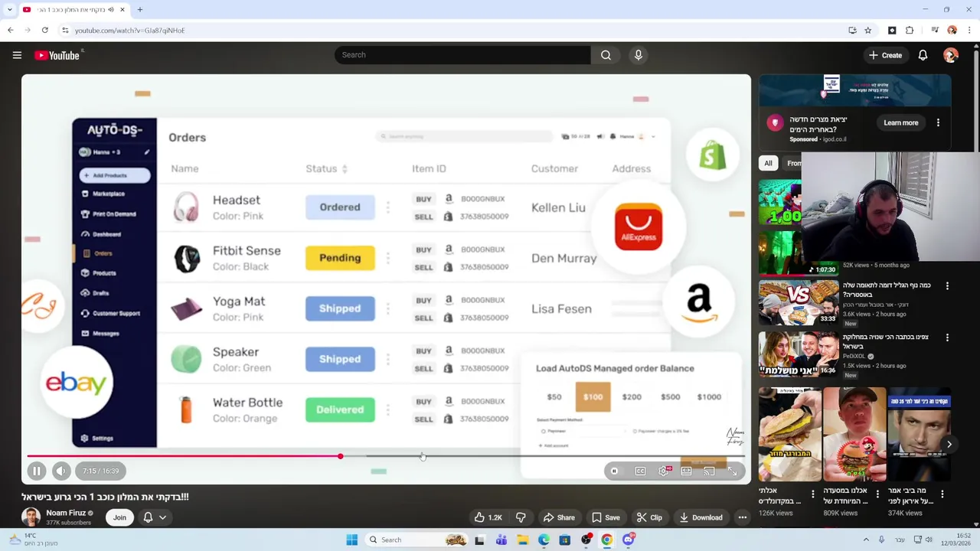
Task: Open the YouTube hamburger guide menu
Action: (x=17, y=55)
